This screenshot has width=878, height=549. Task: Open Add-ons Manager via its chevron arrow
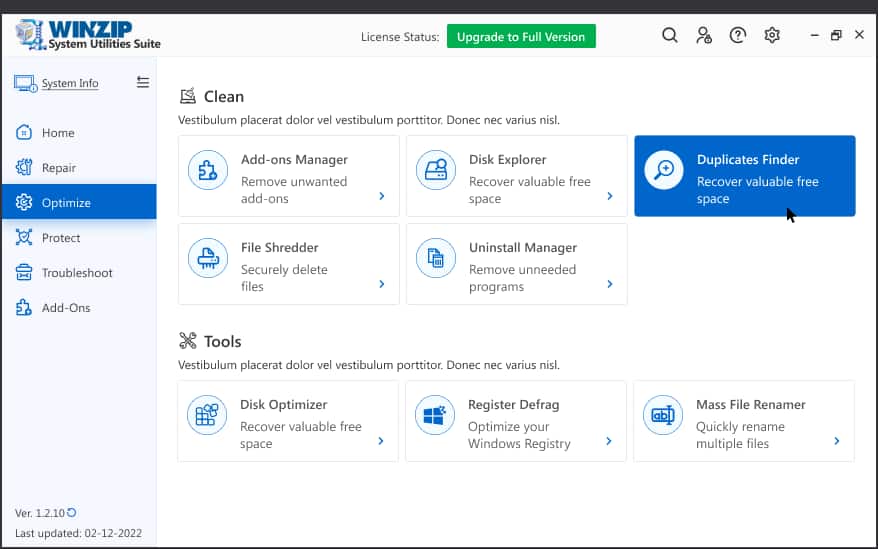coord(382,196)
